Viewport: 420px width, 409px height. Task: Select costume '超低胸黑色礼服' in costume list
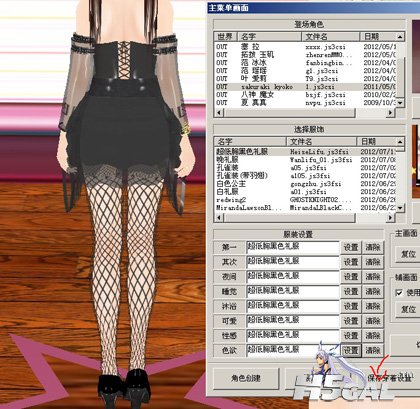coord(305,152)
